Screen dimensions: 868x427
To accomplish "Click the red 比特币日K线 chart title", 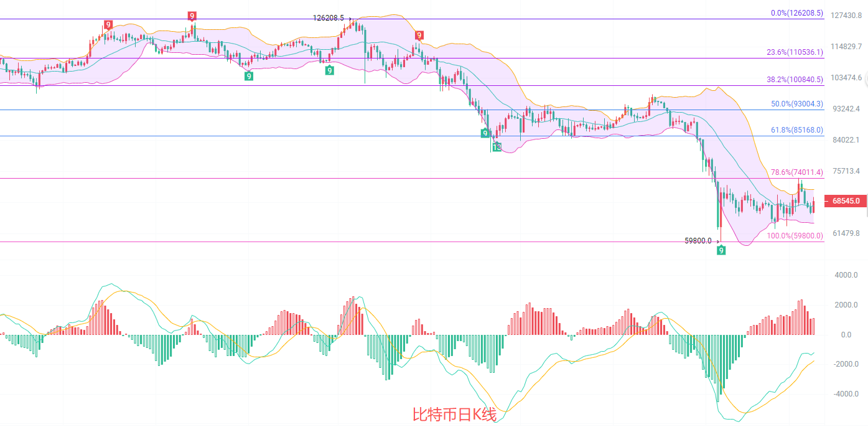I will tap(454, 415).
